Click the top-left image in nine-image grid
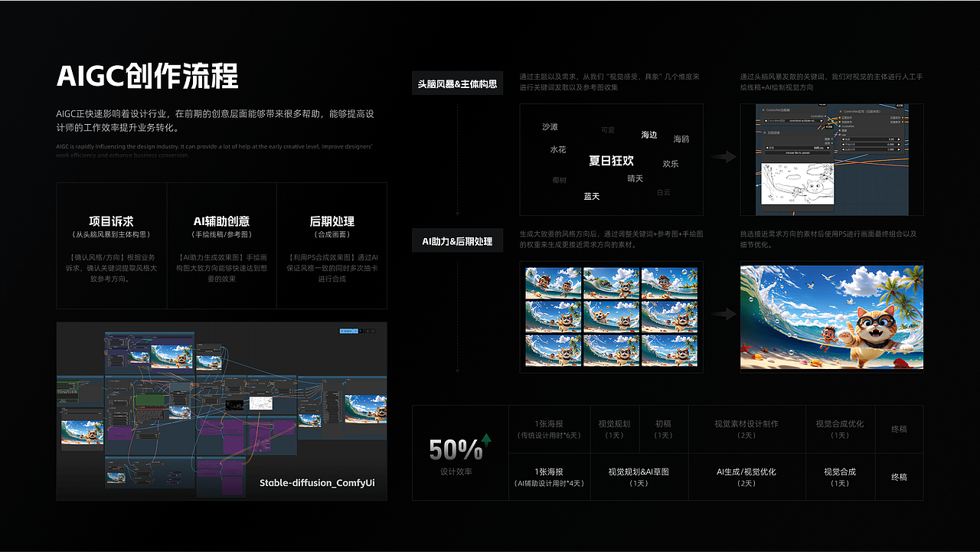Viewport: 980px width, 552px height. click(554, 283)
